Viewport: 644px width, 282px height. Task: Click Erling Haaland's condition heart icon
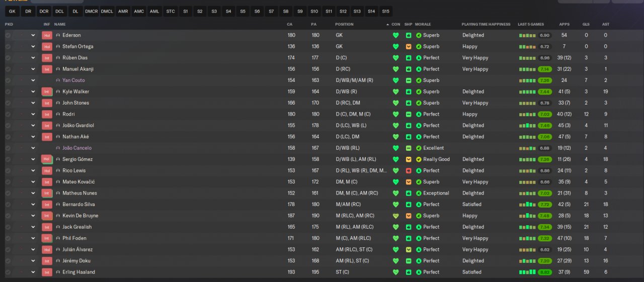(x=395, y=272)
